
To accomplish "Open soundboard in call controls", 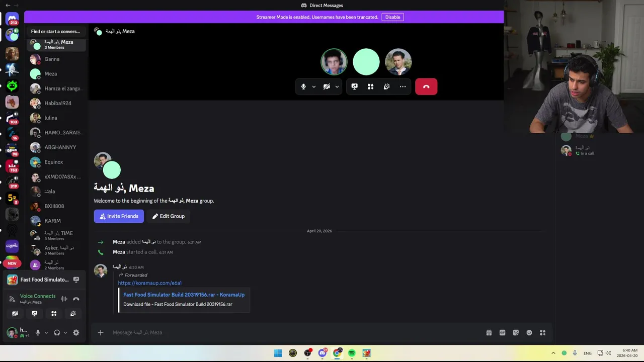I will coord(386,86).
